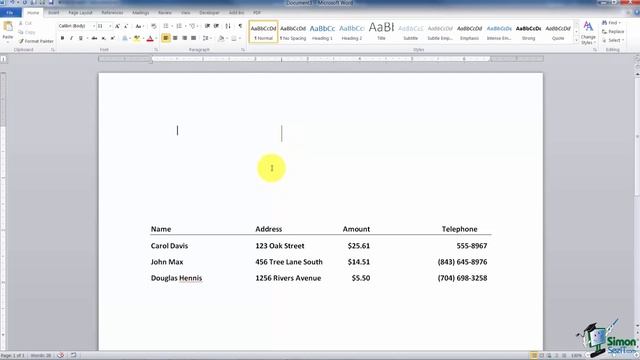Toggle bold formatting
Screen dimensions: 640x360
pyautogui.click(x=62, y=38)
